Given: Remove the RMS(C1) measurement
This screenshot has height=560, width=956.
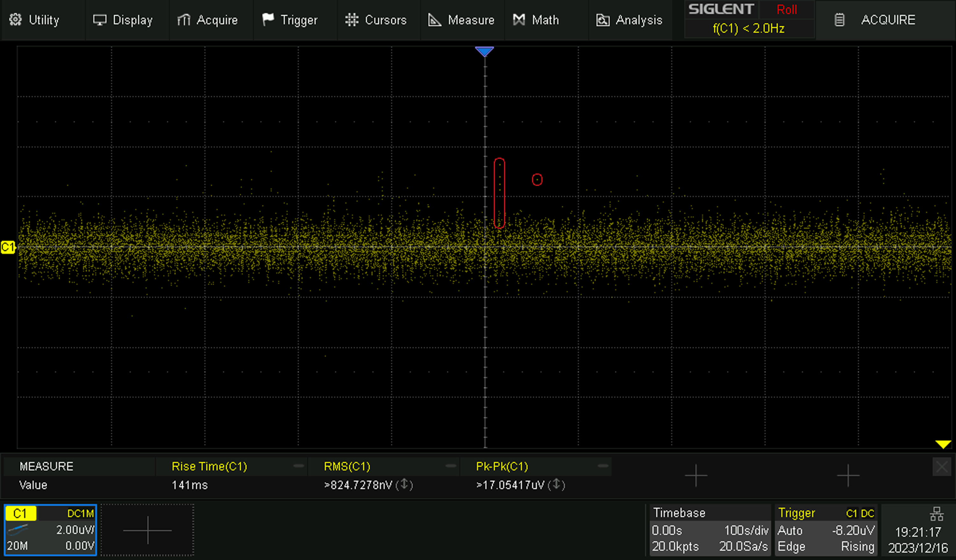Looking at the screenshot, I should 451,466.
